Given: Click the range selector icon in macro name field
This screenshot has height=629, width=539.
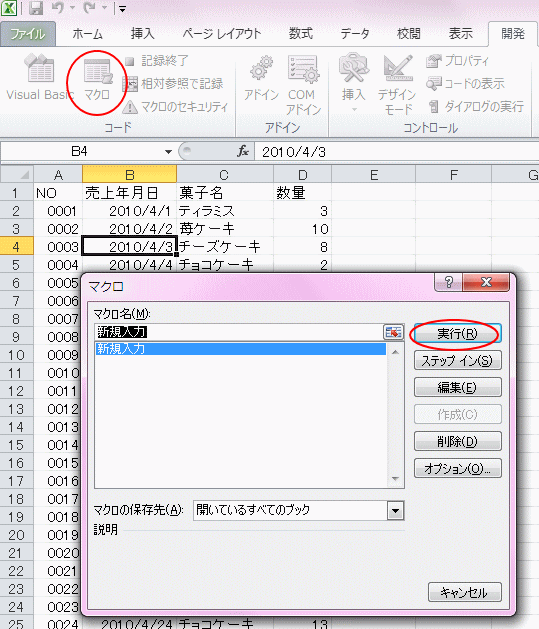Looking at the screenshot, I should (393, 332).
